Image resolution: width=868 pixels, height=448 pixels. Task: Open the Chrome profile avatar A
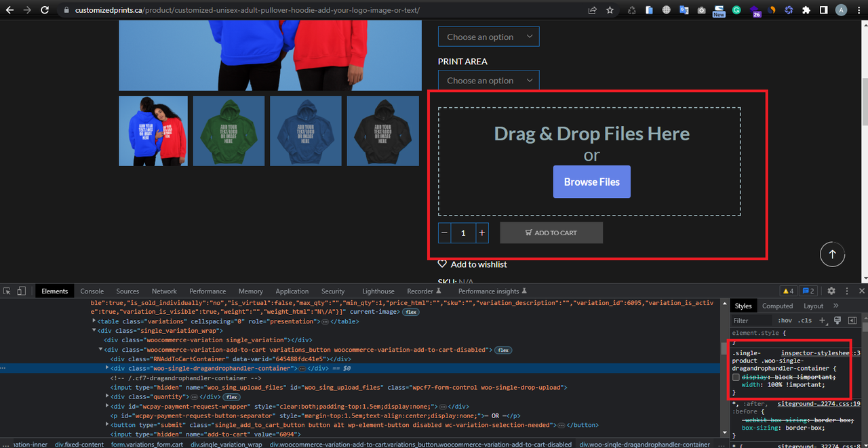point(841,10)
